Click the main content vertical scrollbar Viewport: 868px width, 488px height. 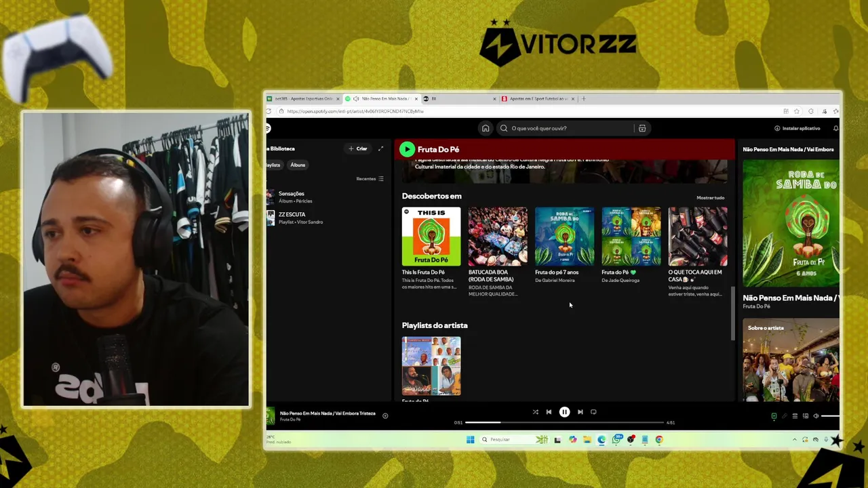pyautogui.click(x=732, y=314)
